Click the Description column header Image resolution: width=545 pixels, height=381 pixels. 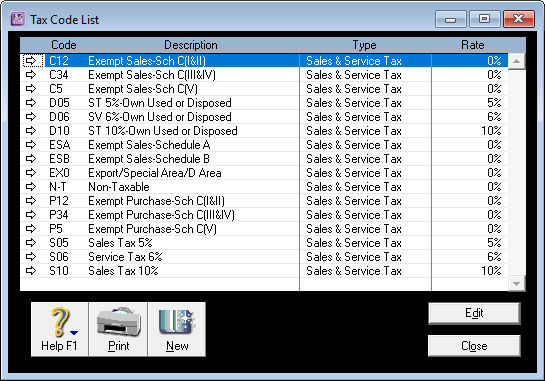coord(191,45)
